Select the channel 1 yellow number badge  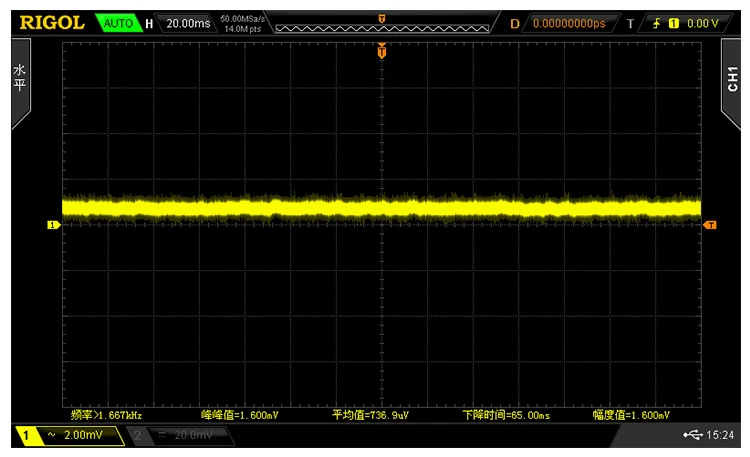point(26,435)
